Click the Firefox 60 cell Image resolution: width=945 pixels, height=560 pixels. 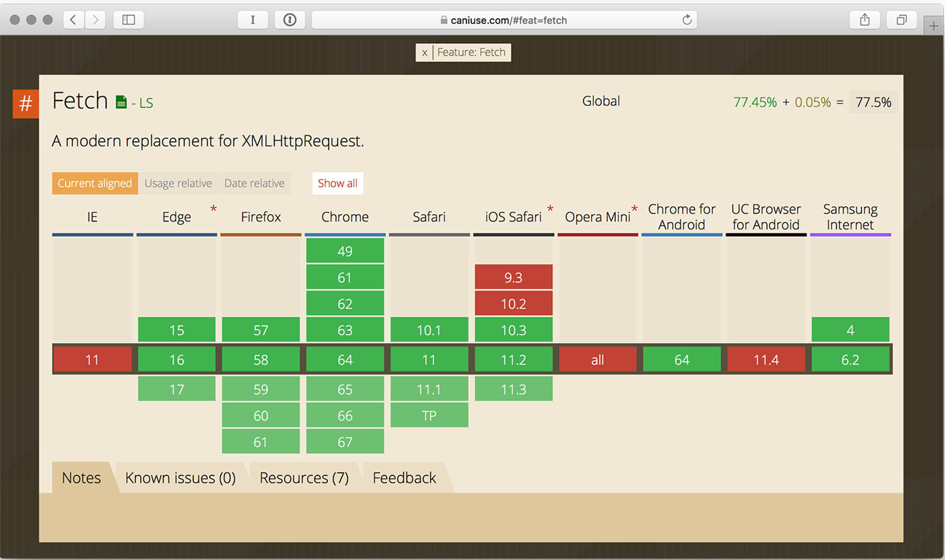click(261, 415)
